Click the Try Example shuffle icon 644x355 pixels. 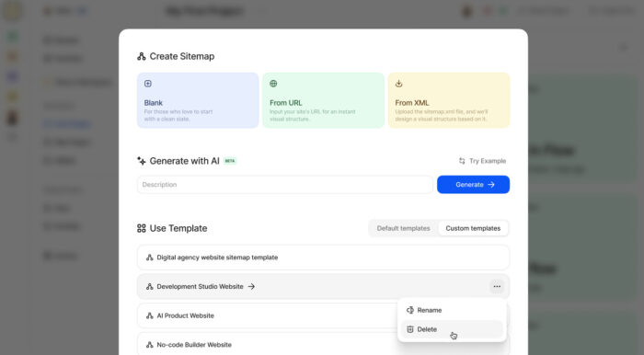click(462, 161)
